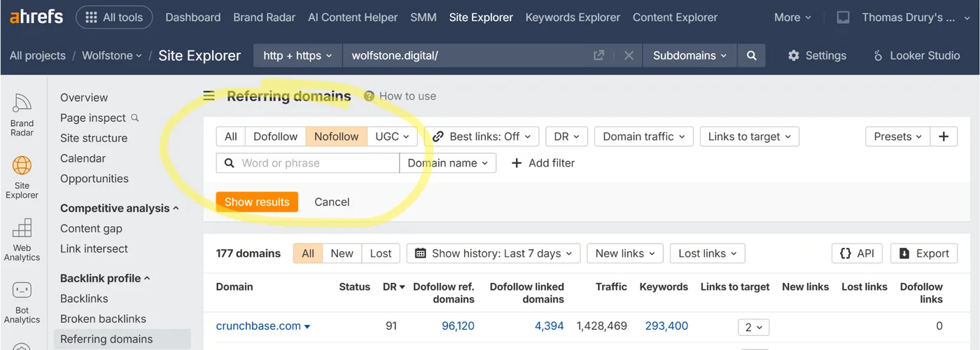Open SMM in top navigation
The image size is (980, 350).
pos(423,17)
